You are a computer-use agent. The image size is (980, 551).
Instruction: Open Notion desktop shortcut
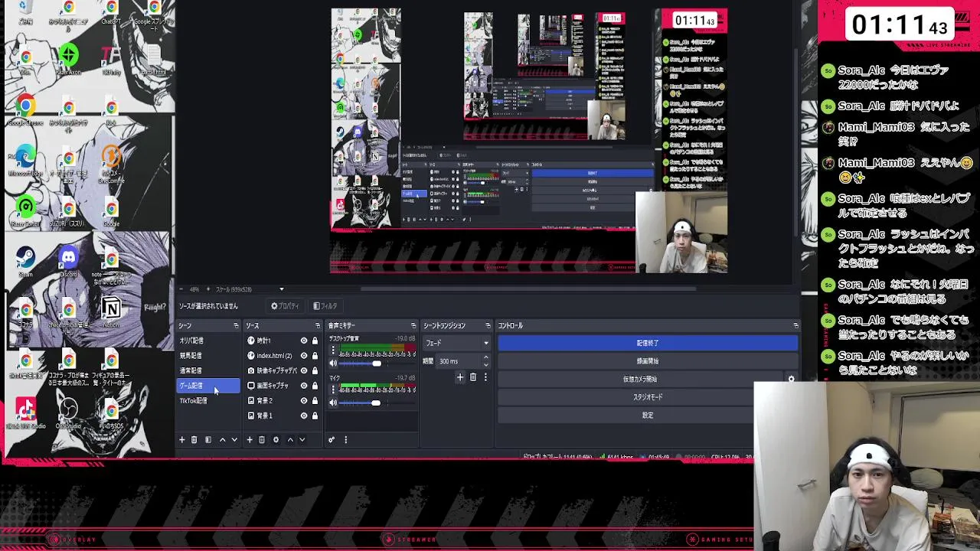111,311
